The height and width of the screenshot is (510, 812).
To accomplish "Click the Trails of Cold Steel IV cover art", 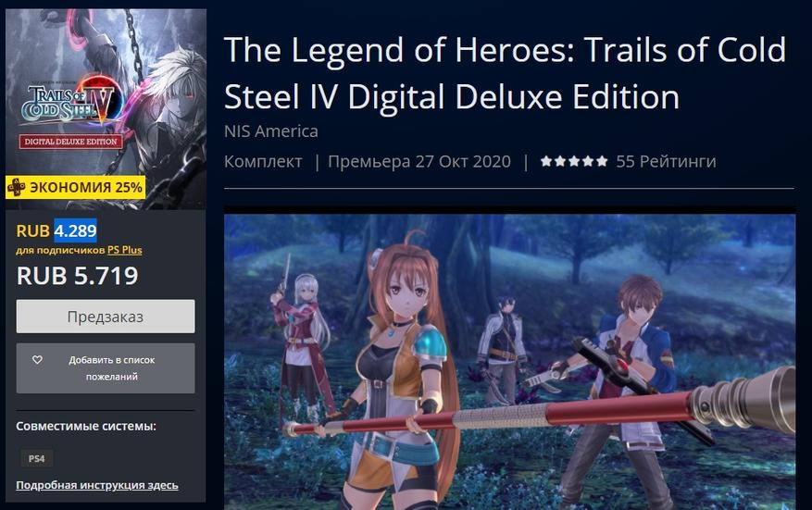I will coord(106,108).
